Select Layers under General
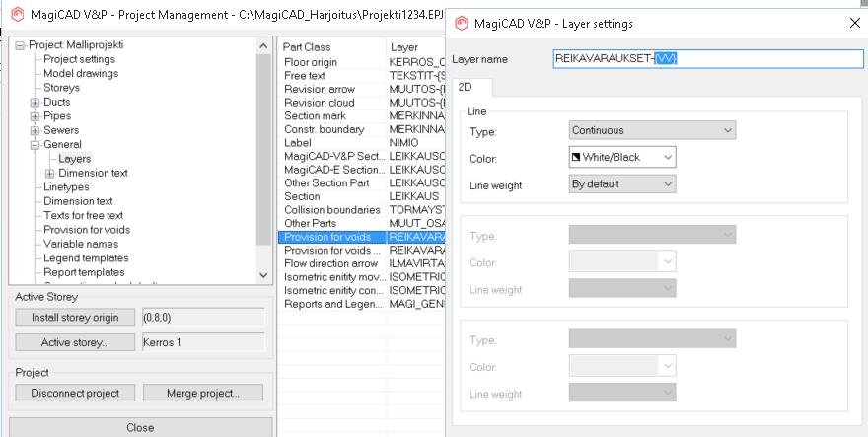The image size is (868, 437). point(74,159)
